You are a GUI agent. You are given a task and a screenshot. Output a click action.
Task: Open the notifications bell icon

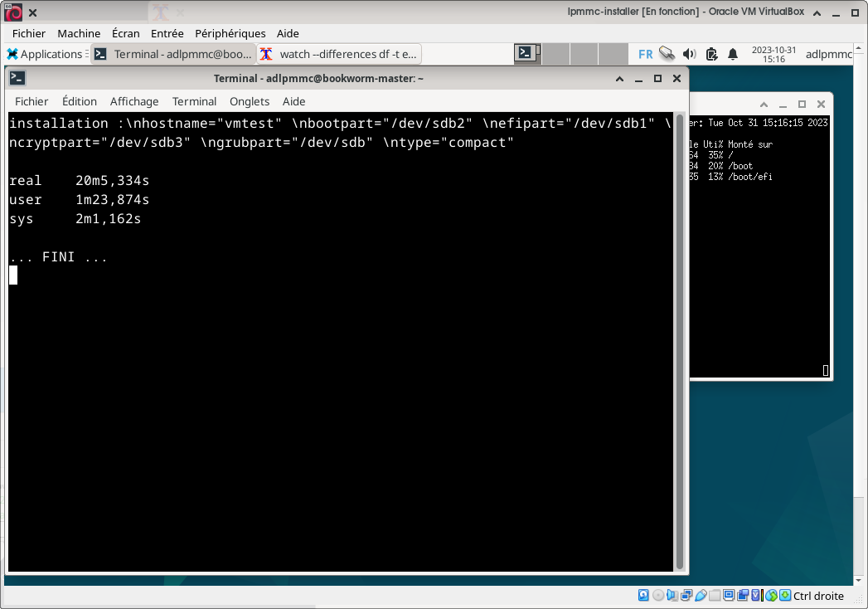[733, 54]
